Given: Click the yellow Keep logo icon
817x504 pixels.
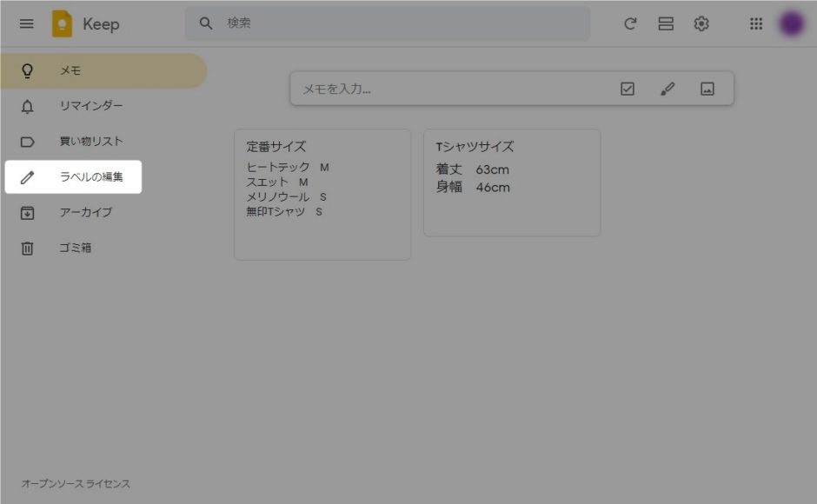Looking at the screenshot, I should tap(62, 23).
